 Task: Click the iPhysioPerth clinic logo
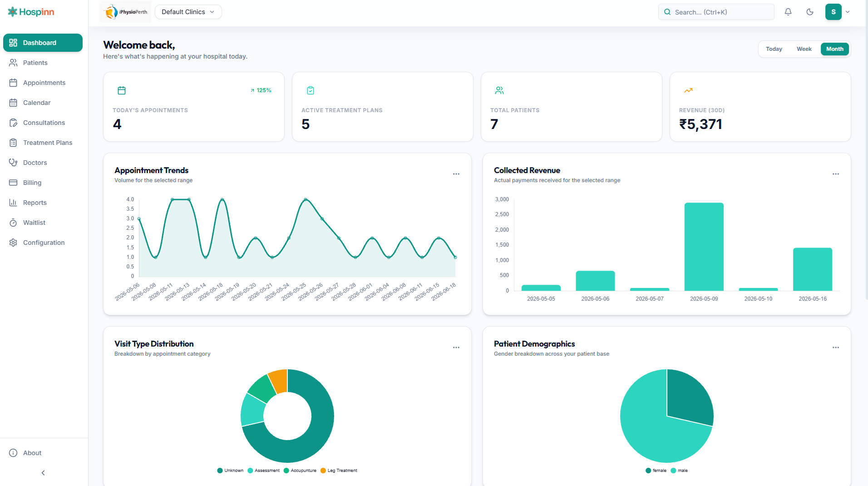tap(126, 12)
